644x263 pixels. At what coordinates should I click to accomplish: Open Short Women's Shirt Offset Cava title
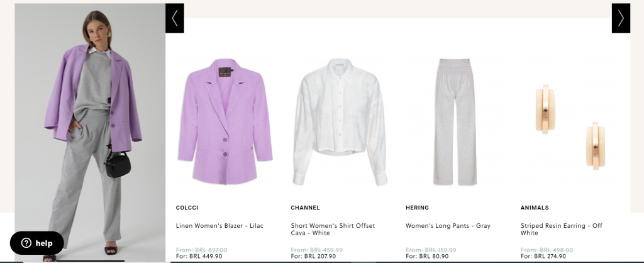coord(333,229)
